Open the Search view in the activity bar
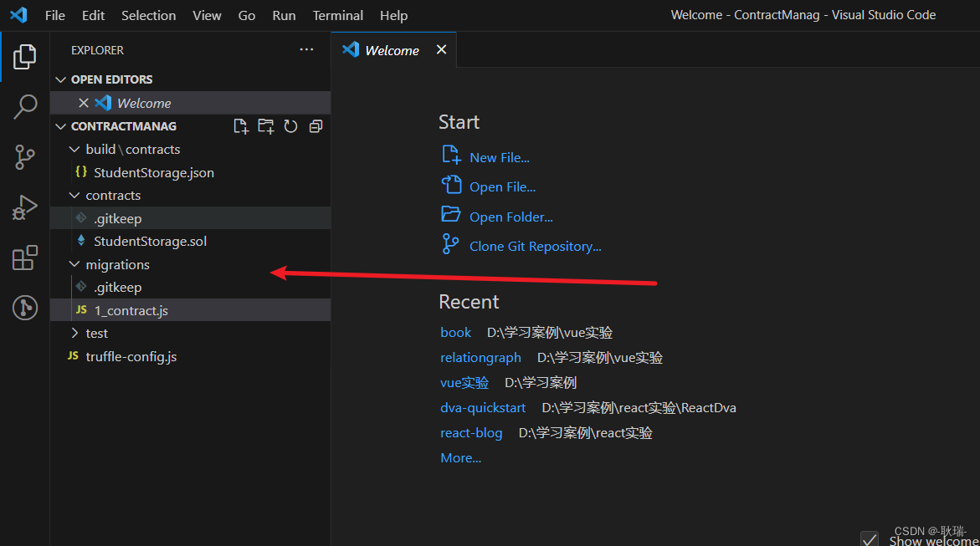Viewport: 980px width, 546px height. [x=24, y=106]
